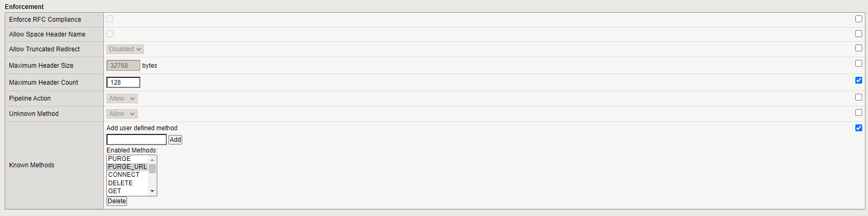Uncheck the custom checkbox on Known Methods row
The width and height of the screenshot is (868, 216).
point(858,128)
